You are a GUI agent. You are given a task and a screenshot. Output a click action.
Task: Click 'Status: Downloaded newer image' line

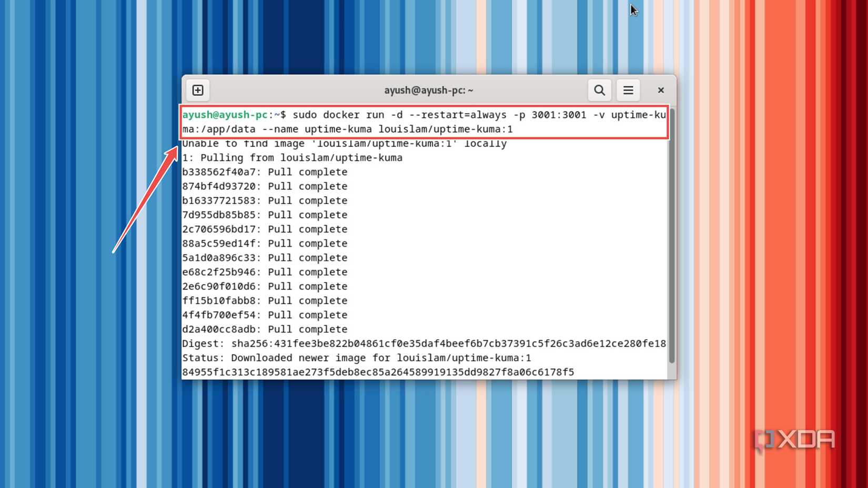(357, 358)
